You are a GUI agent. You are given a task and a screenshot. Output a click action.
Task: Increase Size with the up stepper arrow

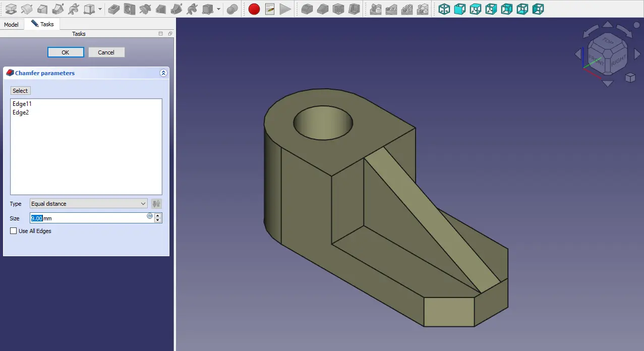click(x=158, y=215)
